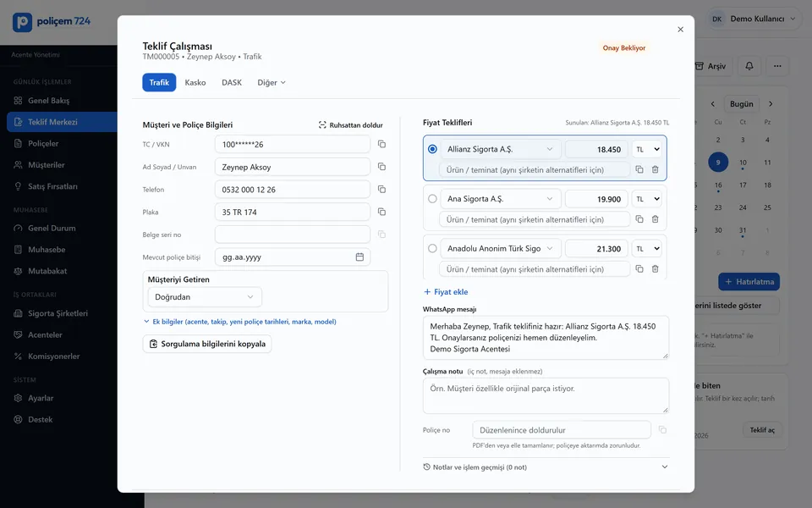Open the three-dots more menu in background
Screen dimensions: 812x508
click(x=777, y=66)
